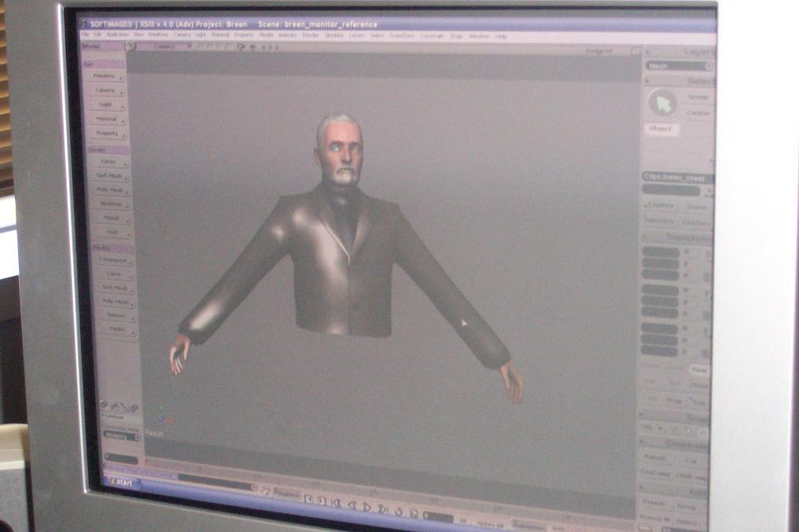
Task: Open the Primitive menu in the menu bar
Action: 158,35
